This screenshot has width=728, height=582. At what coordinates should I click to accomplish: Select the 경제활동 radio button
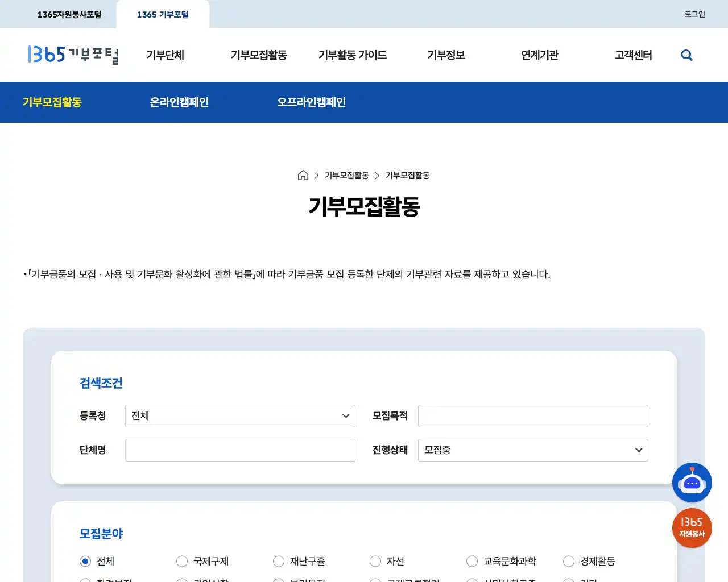[569, 561]
